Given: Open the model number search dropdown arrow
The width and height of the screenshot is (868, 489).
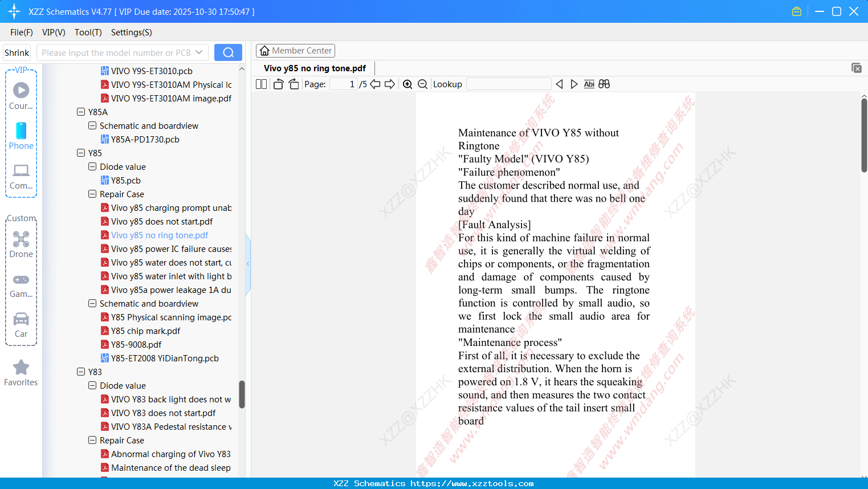Looking at the screenshot, I should tap(199, 52).
